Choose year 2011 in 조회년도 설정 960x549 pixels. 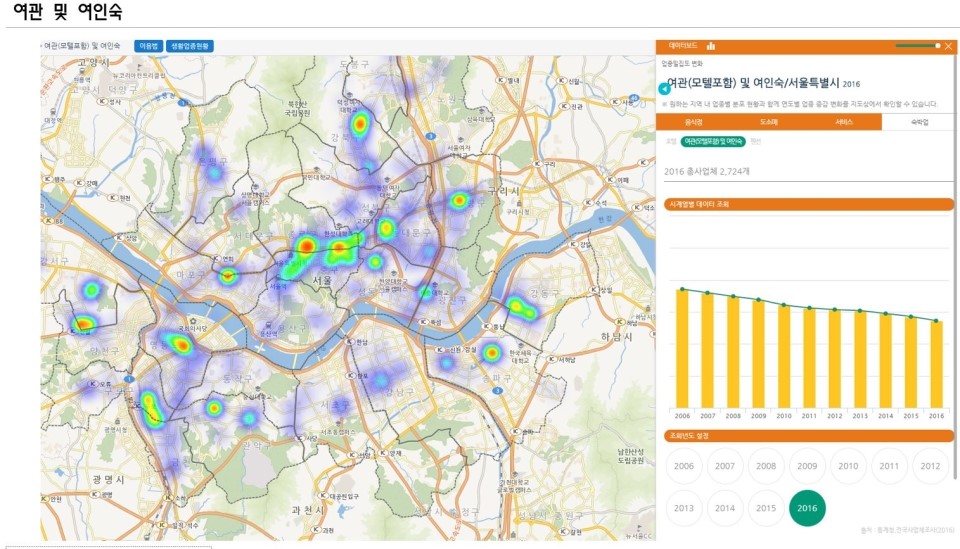pos(889,466)
